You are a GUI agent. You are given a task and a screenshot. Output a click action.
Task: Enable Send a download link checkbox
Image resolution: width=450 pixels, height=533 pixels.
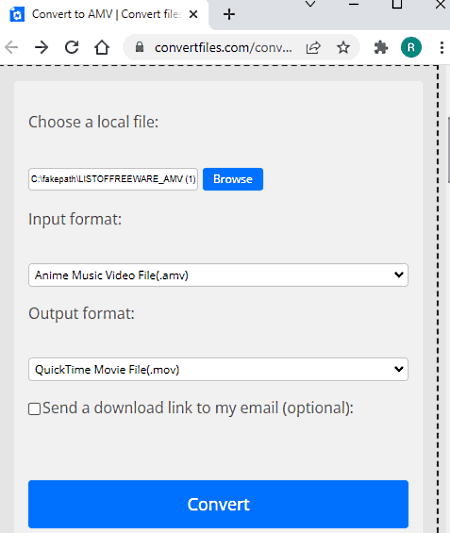point(34,409)
